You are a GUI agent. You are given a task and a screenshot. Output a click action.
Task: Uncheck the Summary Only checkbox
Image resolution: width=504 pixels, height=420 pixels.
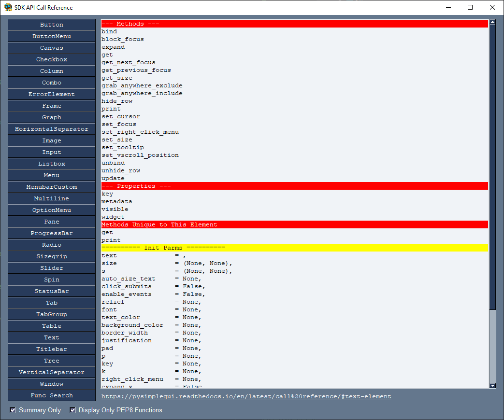point(12,410)
